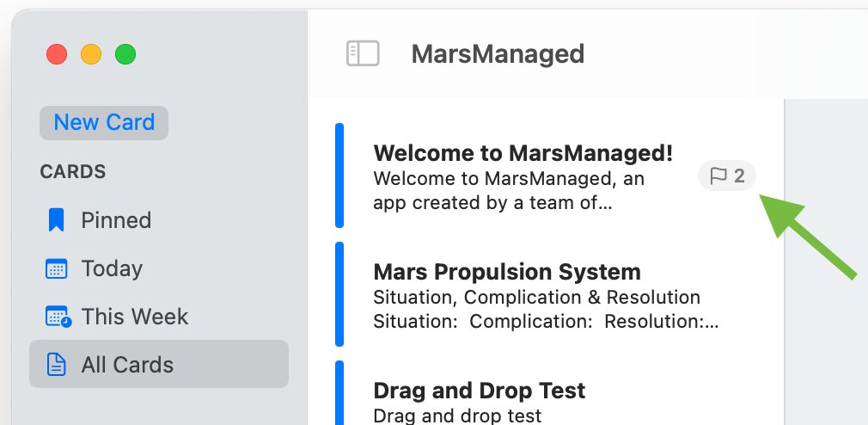Click the green full-screen window button
Viewport: 868px width, 425px height.
(x=125, y=54)
